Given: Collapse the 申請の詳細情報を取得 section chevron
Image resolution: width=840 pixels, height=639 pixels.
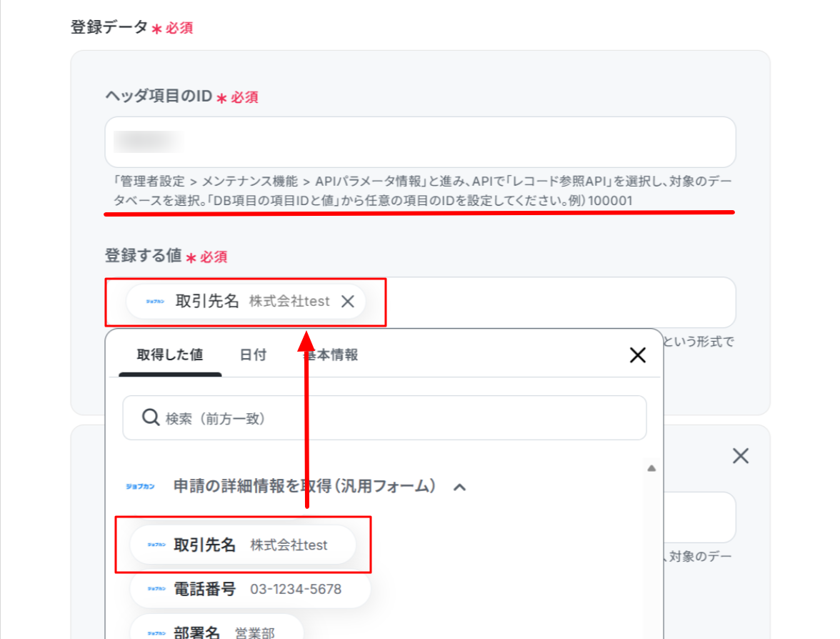Looking at the screenshot, I should pyautogui.click(x=460, y=487).
